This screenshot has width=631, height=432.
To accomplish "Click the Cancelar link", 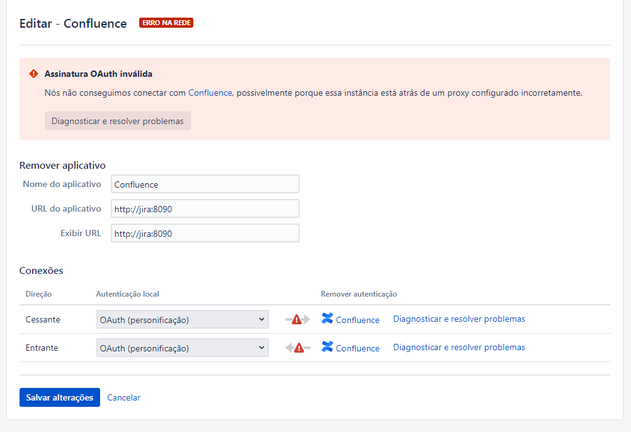I will point(124,398).
